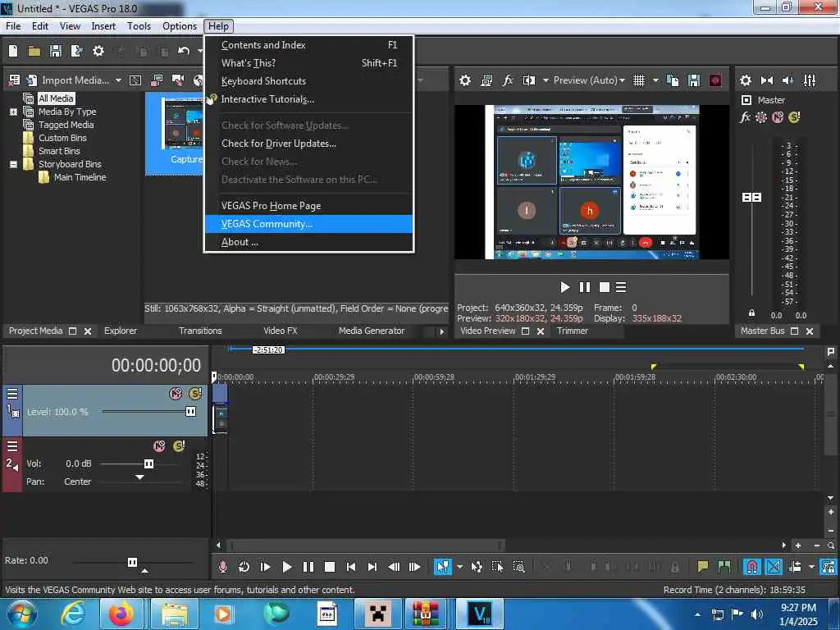Mute video track 1
The height and width of the screenshot is (630, 840).
click(x=176, y=394)
